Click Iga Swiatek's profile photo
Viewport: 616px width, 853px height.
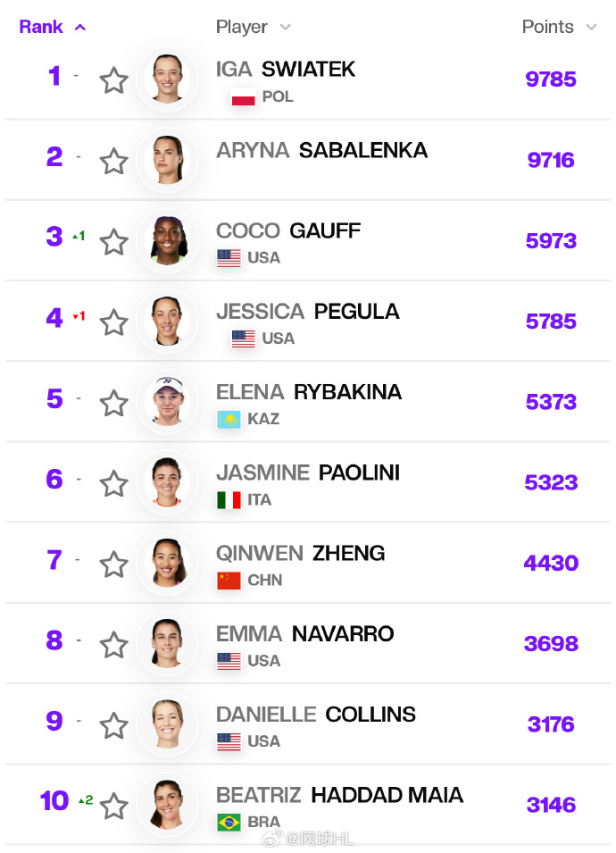167,79
